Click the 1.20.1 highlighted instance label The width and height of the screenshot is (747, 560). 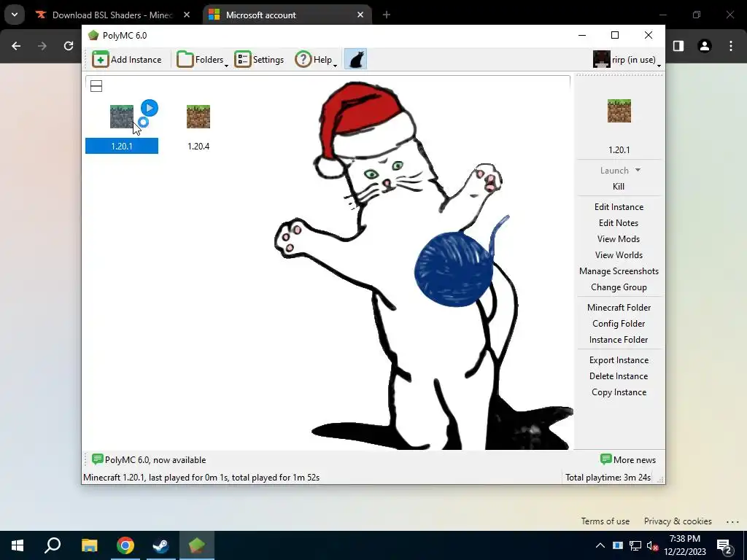[x=122, y=146]
